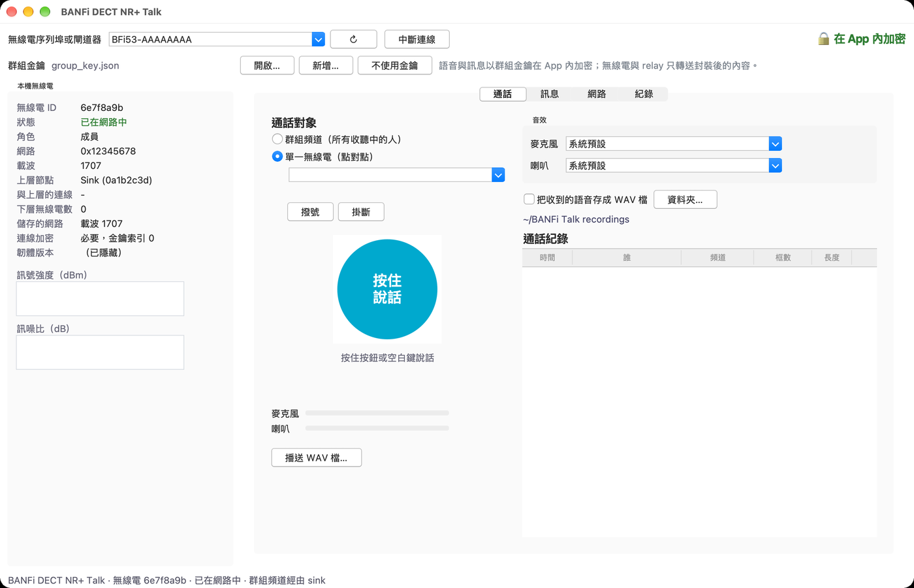Click the 長度 column header

(x=832, y=258)
